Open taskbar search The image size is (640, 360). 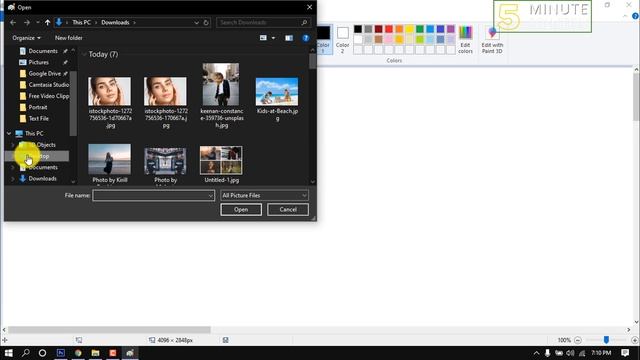point(25,353)
